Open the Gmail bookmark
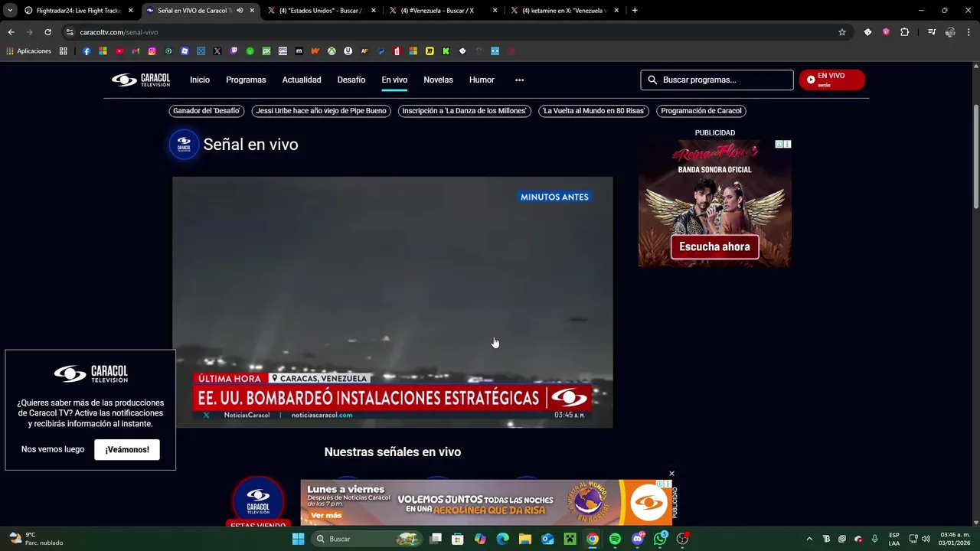 pyautogui.click(x=136, y=51)
